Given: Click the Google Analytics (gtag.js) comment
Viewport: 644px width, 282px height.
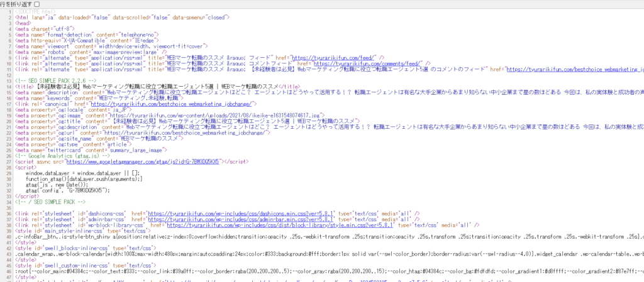Looking at the screenshot, I should pyautogui.click(x=62, y=156).
